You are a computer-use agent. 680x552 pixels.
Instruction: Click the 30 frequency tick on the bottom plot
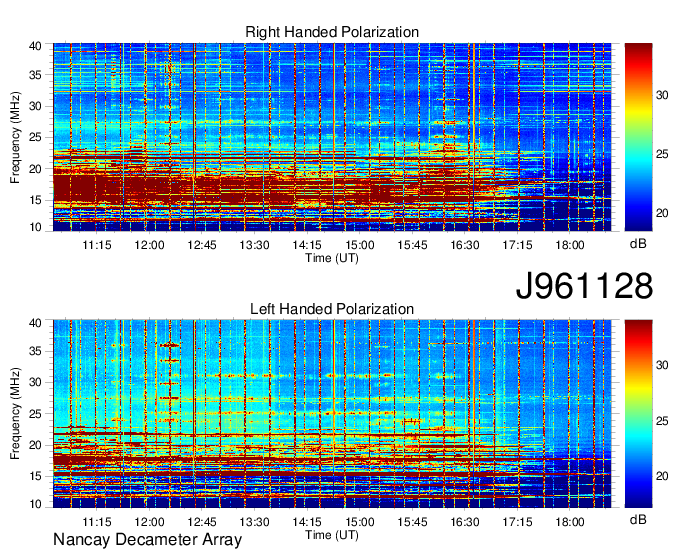35,382
